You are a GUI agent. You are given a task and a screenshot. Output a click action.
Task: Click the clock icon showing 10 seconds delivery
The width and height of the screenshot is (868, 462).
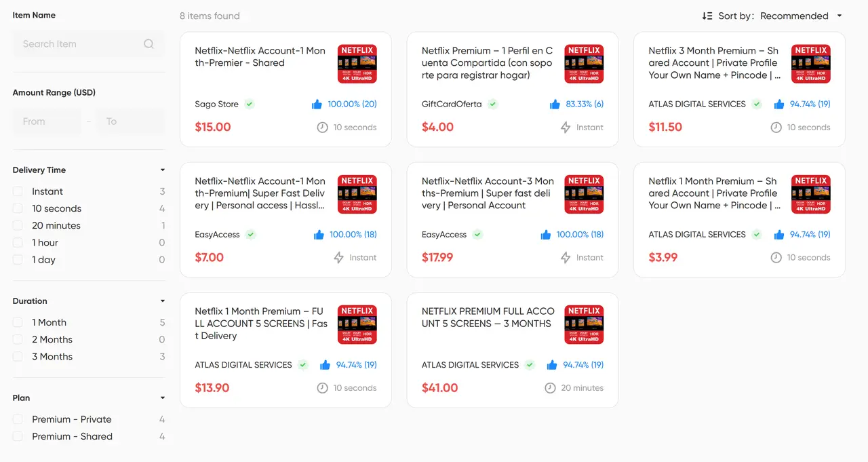(322, 127)
